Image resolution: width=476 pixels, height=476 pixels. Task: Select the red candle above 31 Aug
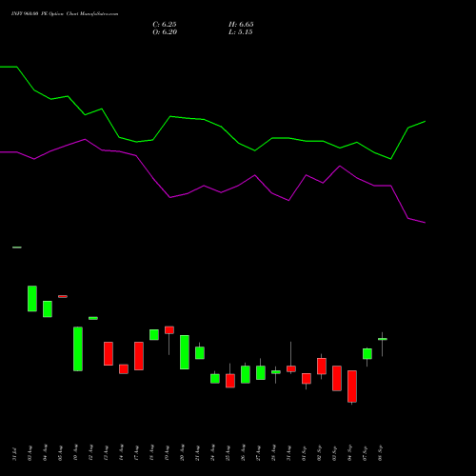click(291, 368)
